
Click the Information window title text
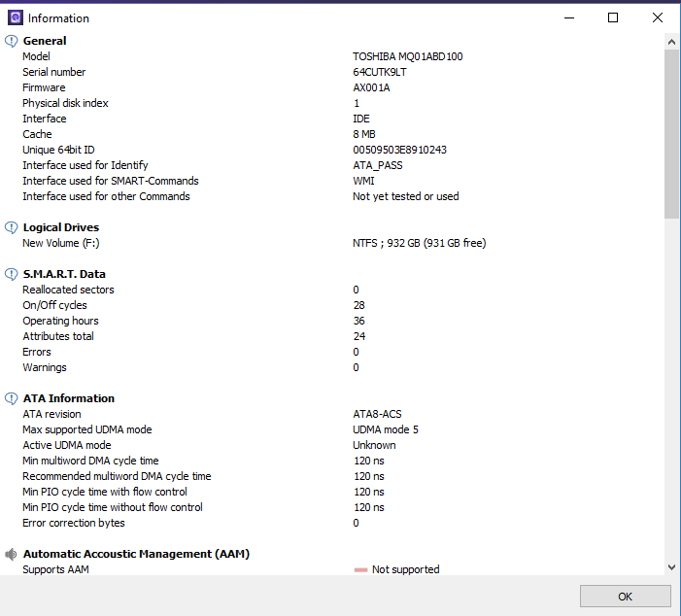pos(58,18)
